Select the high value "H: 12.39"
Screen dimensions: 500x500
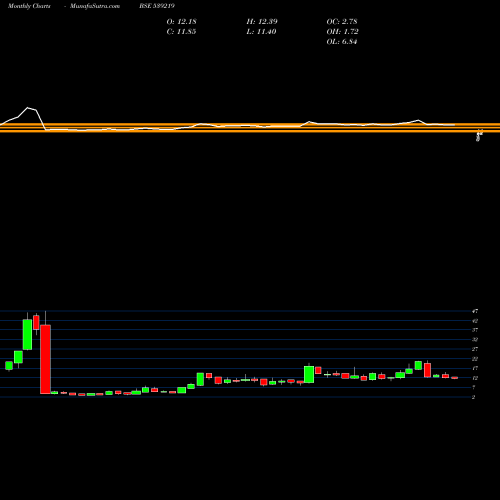click(262, 22)
